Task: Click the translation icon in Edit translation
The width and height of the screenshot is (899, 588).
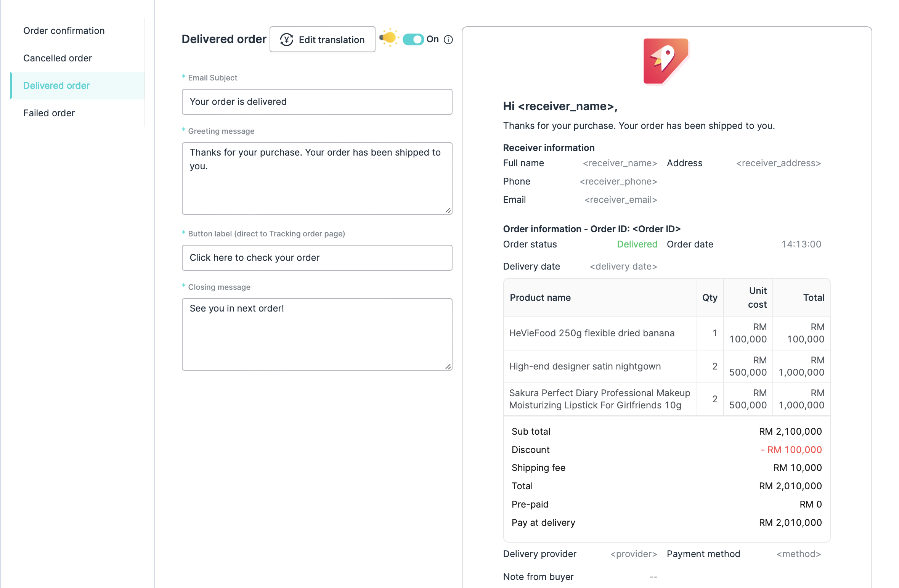Action: click(286, 40)
